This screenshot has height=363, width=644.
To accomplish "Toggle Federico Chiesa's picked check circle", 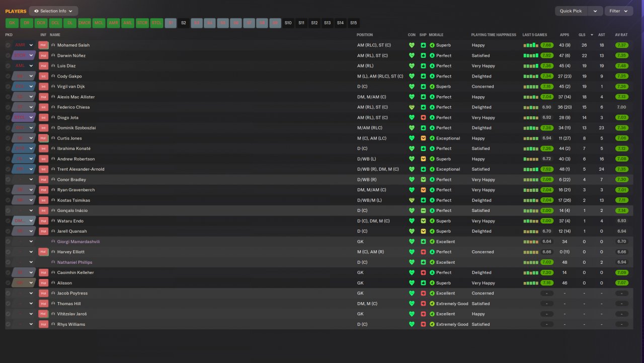I will pyautogui.click(x=8, y=107).
